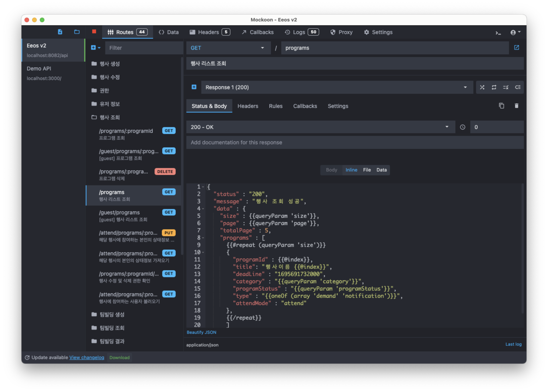Add a new response with the plus icon

pos(194,87)
